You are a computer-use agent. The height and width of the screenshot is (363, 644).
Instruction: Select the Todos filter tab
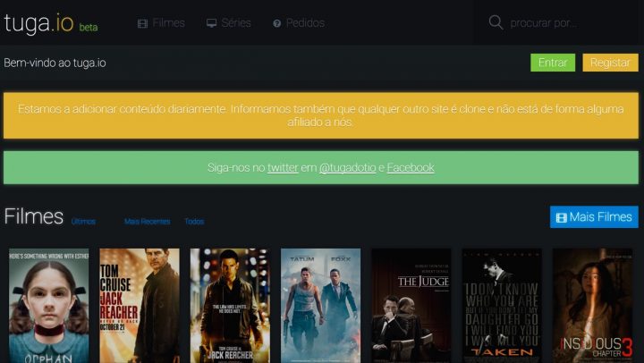tap(194, 222)
